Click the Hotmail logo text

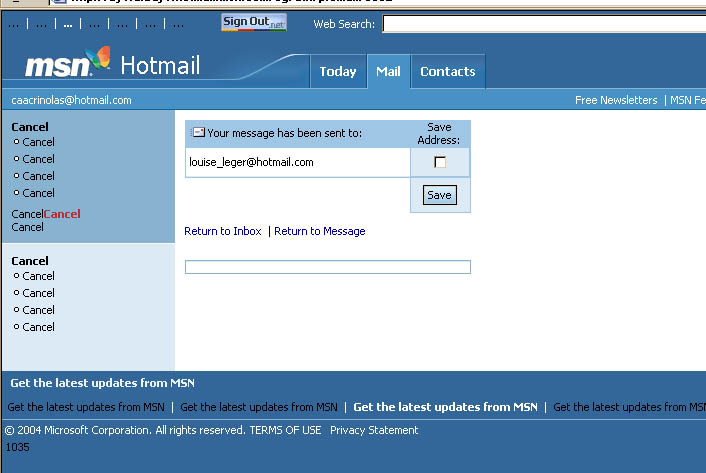160,66
